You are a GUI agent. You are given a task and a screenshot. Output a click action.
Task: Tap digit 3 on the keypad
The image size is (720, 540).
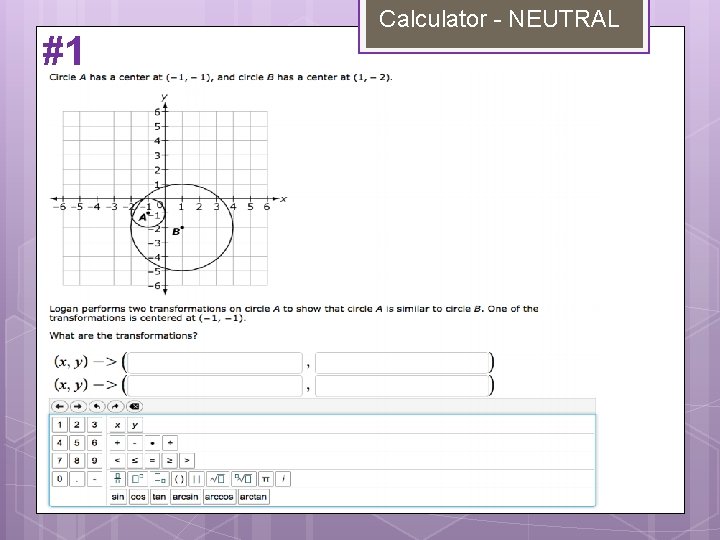point(94,425)
